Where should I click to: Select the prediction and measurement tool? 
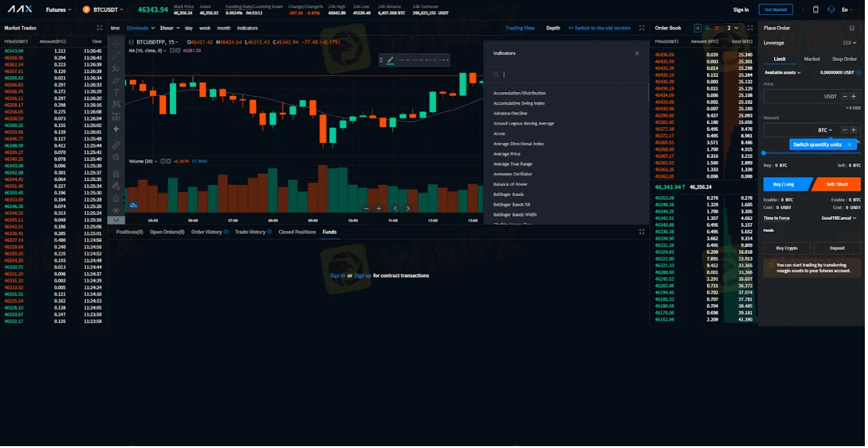(116, 117)
